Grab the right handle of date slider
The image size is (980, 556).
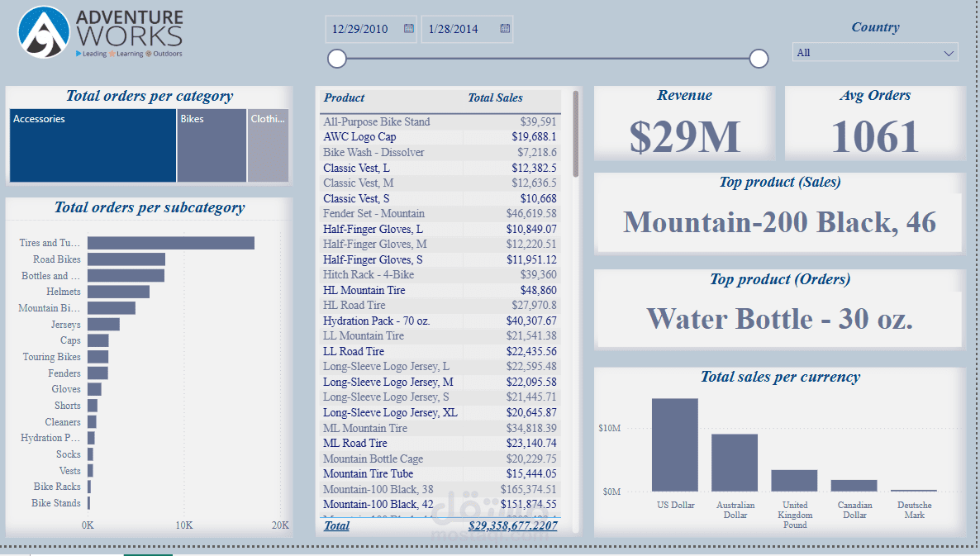coord(759,59)
